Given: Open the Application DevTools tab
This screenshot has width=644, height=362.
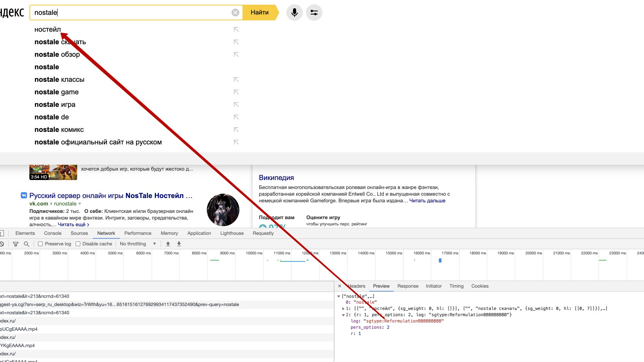Looking at the screenshot, I should coord(199,233).
